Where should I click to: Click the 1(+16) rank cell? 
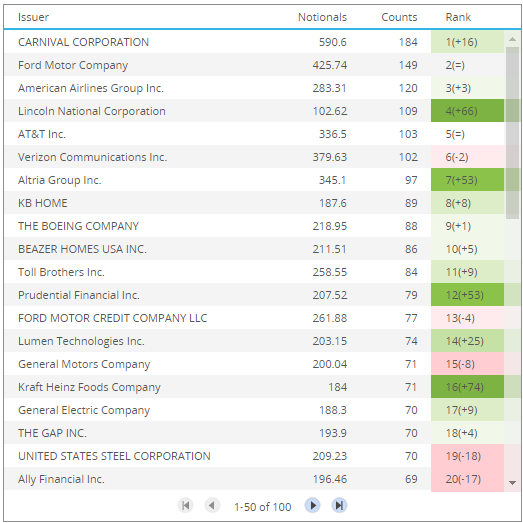pos(467,42)
